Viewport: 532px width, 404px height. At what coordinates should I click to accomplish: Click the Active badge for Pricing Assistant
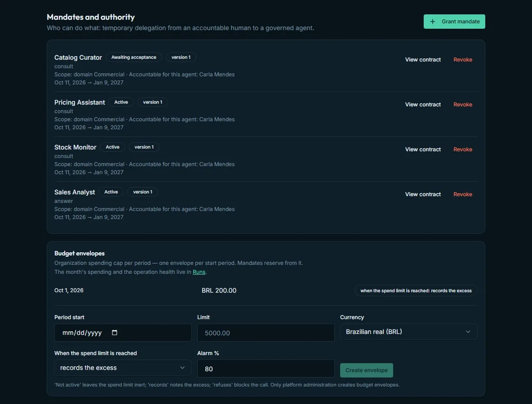(121, 102)
